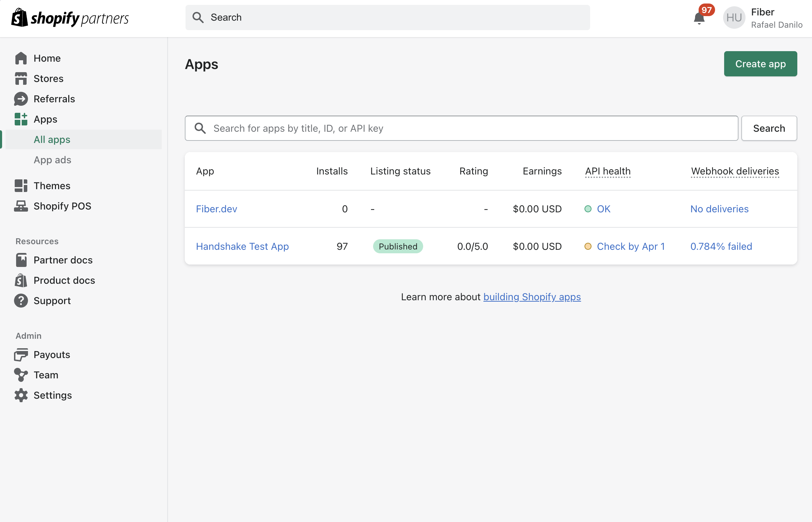Click the Published status badge

click(398, 246)
